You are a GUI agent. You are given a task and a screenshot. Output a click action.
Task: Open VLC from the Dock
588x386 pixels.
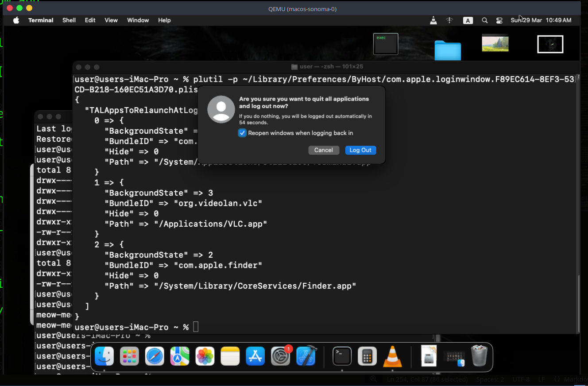(392, 357)
